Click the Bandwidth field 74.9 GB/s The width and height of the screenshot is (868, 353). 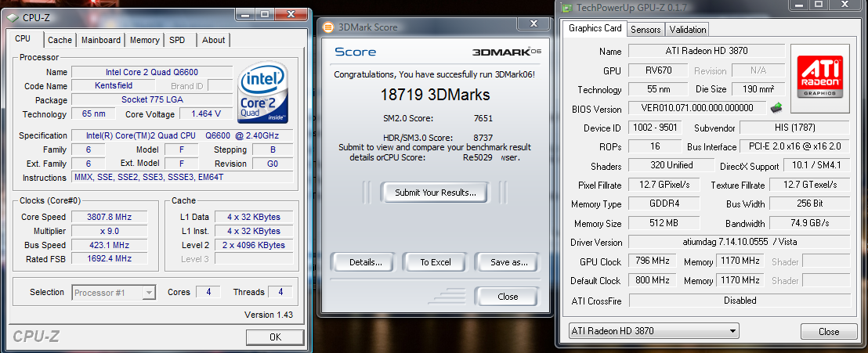pyautogui.click(x=809, y=223)
